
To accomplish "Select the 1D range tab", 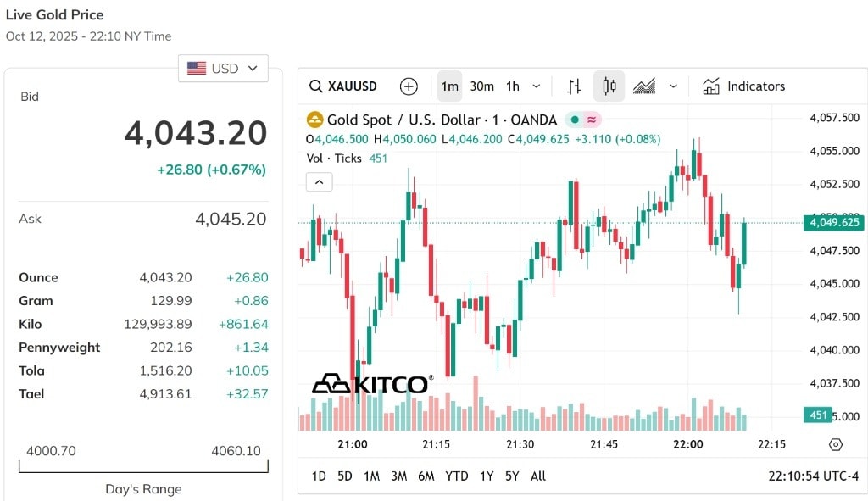I will 319,476.
